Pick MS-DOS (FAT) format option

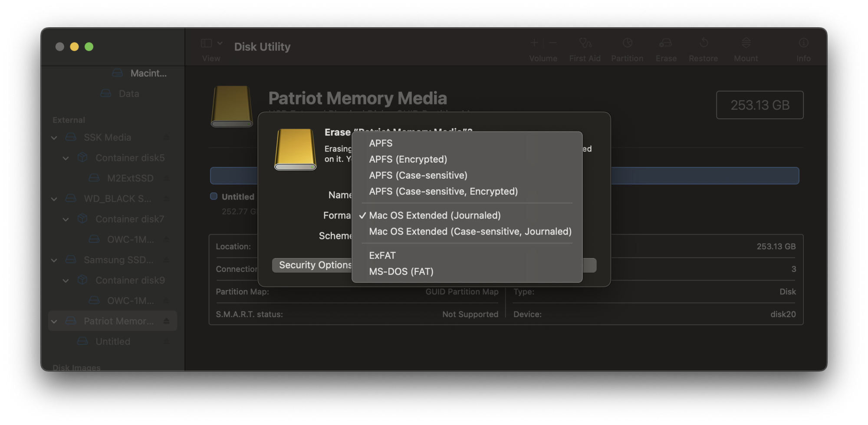(x=401, y=271)
